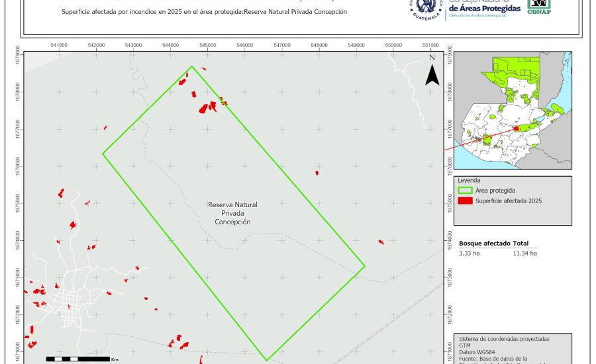Click the town street grid in the southwest
Viewport: 596px width, 364px height.
[68, 308]
